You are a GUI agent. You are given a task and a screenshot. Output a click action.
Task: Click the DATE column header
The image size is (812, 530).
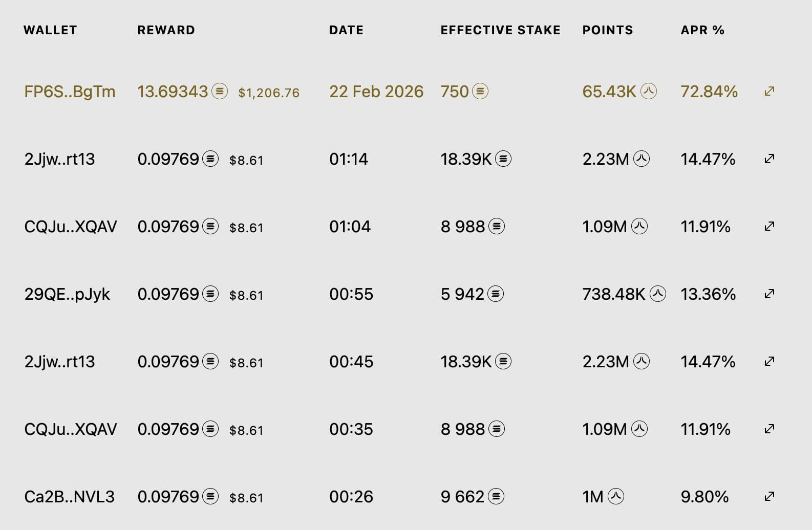[346, 30]
